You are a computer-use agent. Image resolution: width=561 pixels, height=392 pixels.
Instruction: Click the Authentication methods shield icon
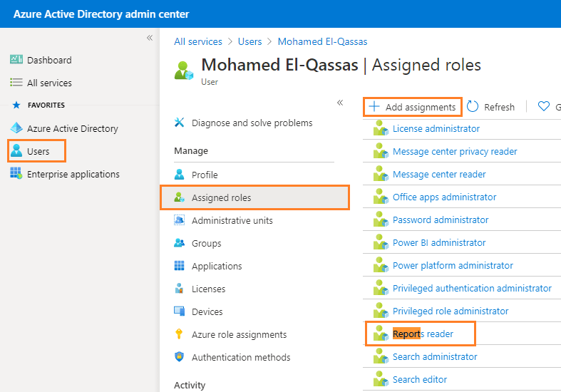pyautogui.click(x=179, y=356)
